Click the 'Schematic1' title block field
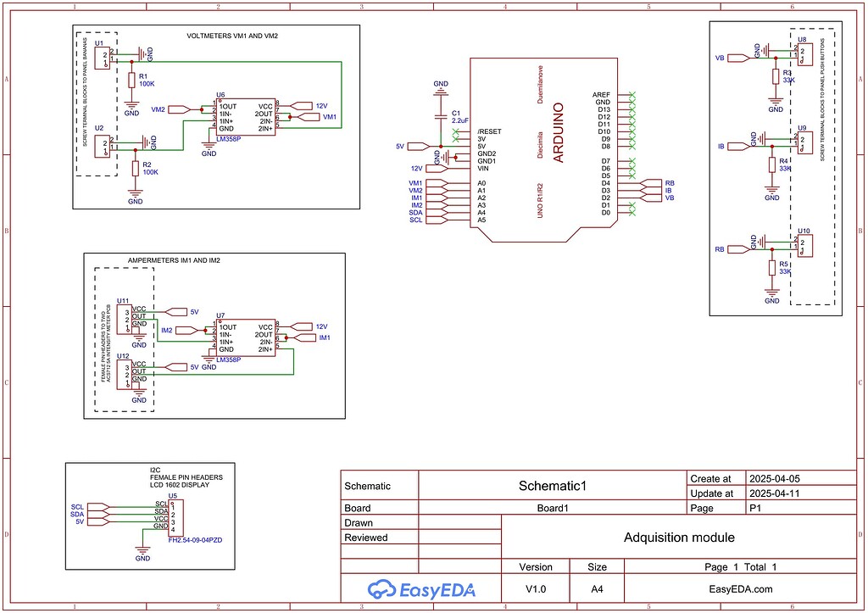 point(553,486)
